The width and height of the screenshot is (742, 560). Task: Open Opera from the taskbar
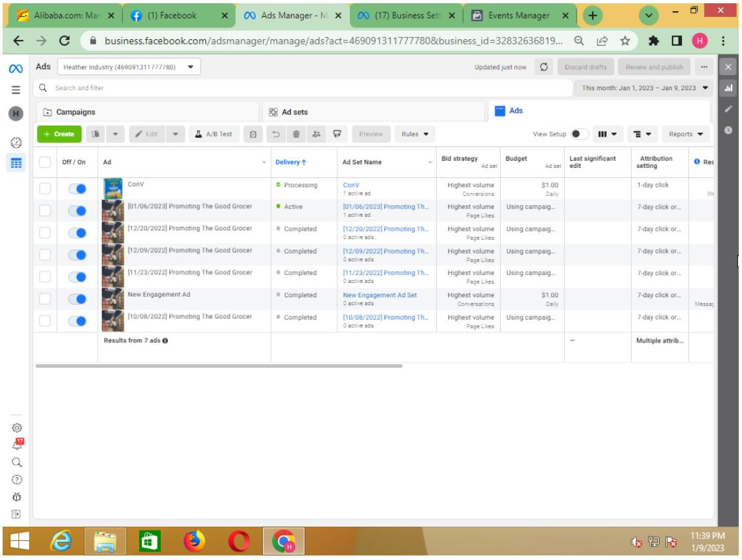[239, 541]
